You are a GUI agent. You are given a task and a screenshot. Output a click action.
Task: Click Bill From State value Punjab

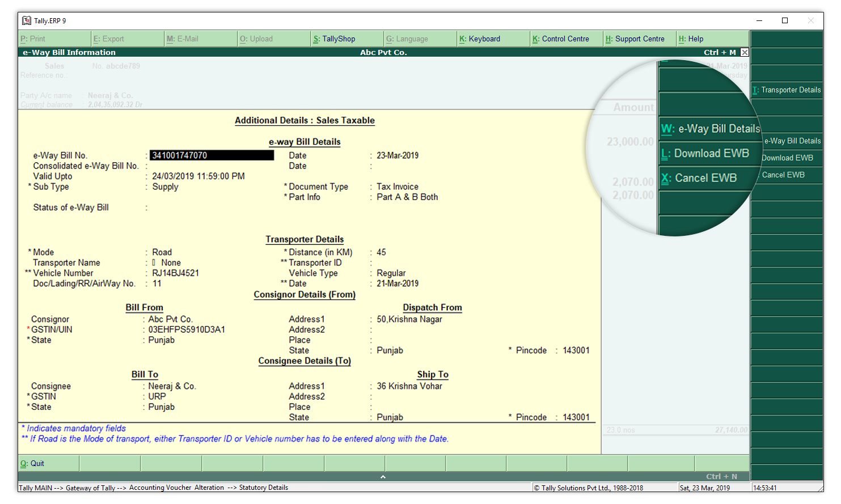click(x=161, y=340)
